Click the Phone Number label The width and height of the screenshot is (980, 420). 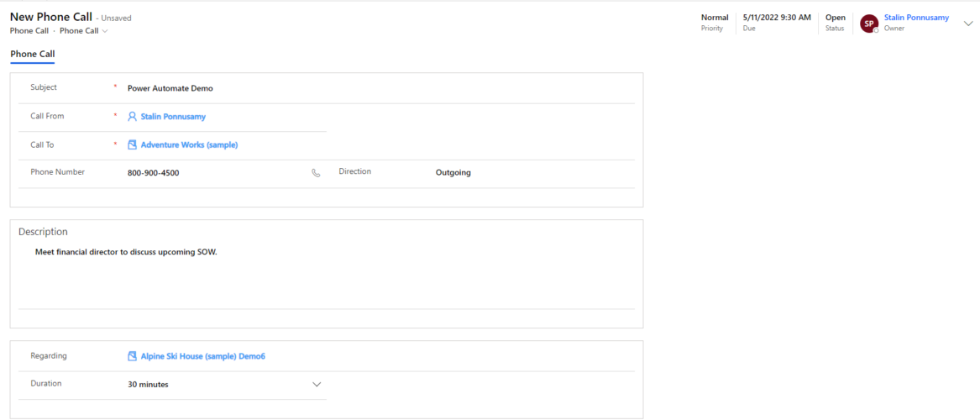click(57, 172)
